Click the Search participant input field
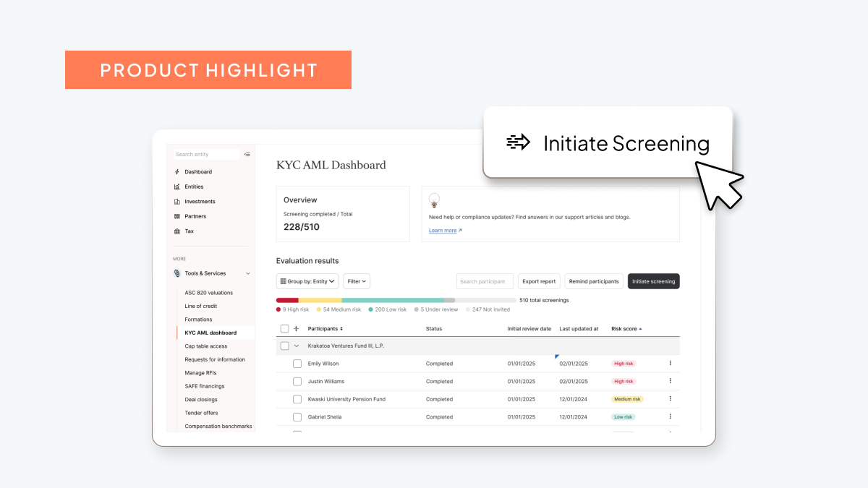Viewport: 868px width, 488px height. 485,281
